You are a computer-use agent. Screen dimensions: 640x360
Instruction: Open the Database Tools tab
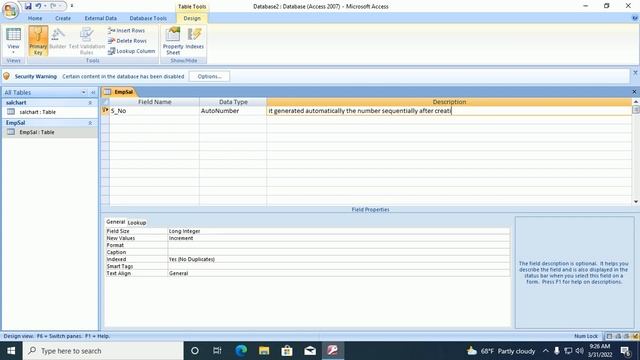(x=148, y=18)
